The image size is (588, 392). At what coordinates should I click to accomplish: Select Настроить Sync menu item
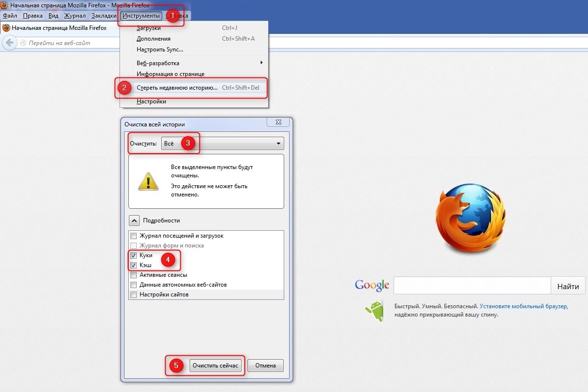194,49
